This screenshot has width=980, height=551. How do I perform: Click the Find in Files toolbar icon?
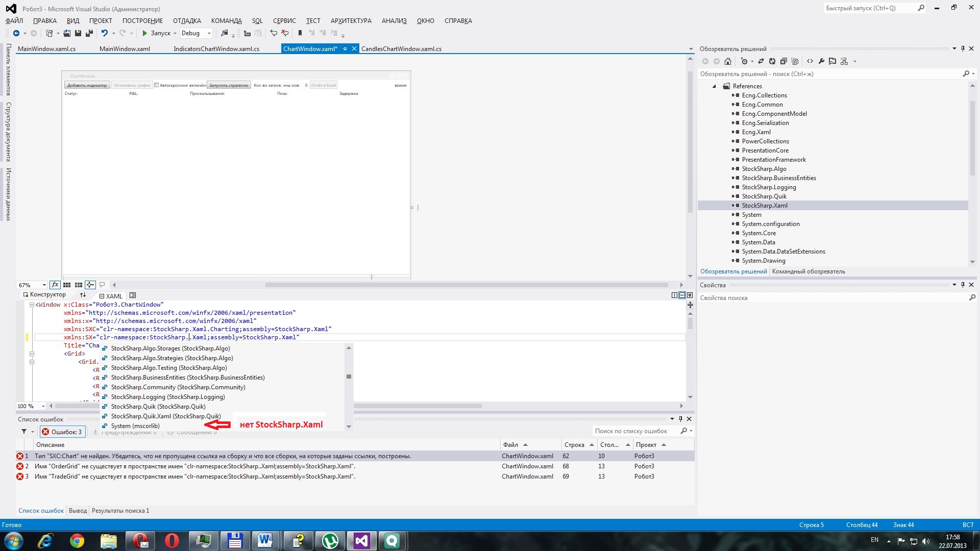(x=225, y=33)
